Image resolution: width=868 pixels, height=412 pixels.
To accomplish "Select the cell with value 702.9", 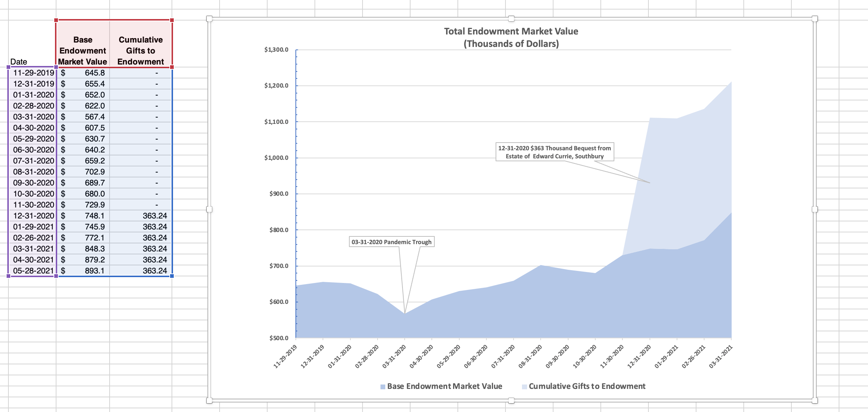I will point(83,172).
